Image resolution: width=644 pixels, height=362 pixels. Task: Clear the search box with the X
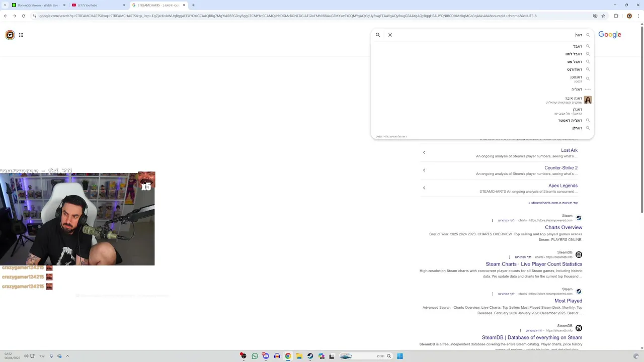[x=390, y=35]
